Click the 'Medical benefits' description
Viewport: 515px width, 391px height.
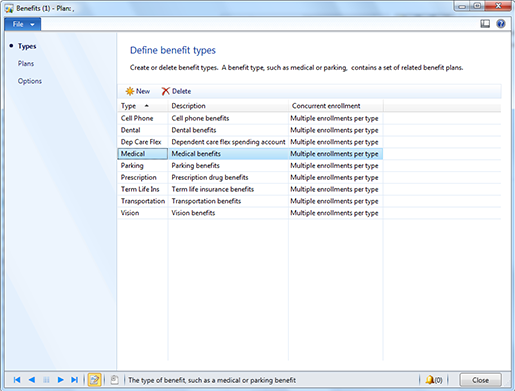pyautogui.click(x=196, y=154)
